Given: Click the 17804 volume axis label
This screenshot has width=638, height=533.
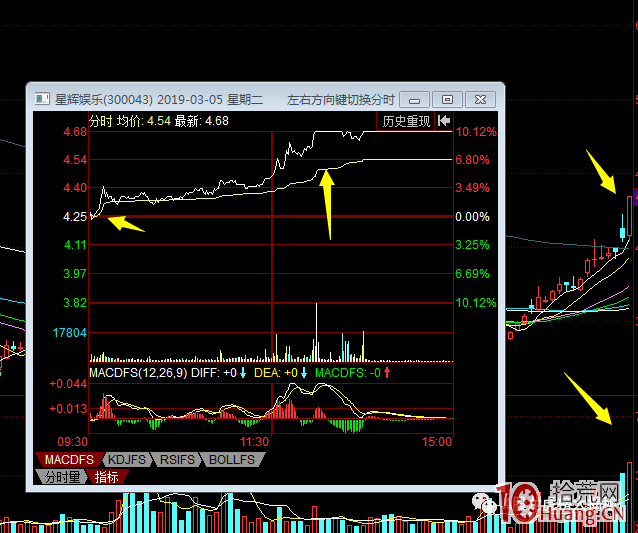Looking at the screenshot, I should pyautogui.click(x=70, y=333).
